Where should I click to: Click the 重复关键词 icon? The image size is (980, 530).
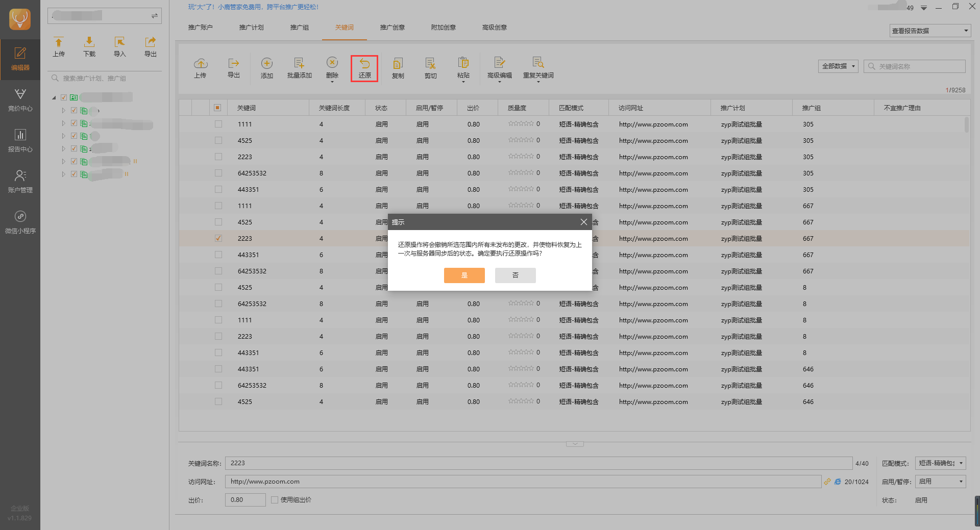click(538, 62)
